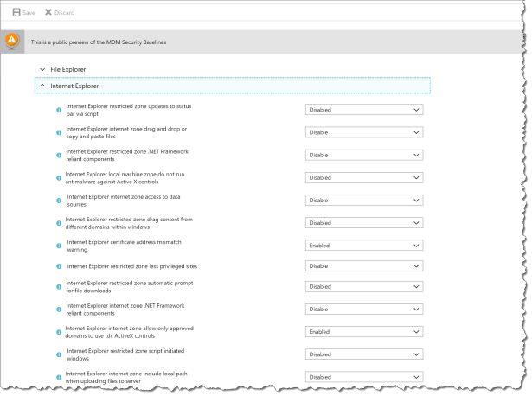Open dropdown for certificate address mismatch warning
Viewport: 532px width, 396px height.
pos(364,246)
